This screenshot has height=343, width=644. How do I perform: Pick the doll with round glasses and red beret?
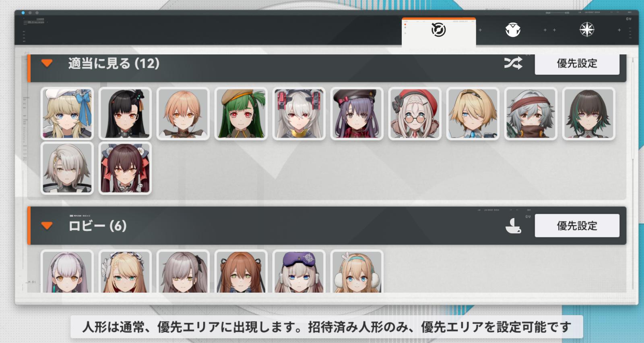415,114
